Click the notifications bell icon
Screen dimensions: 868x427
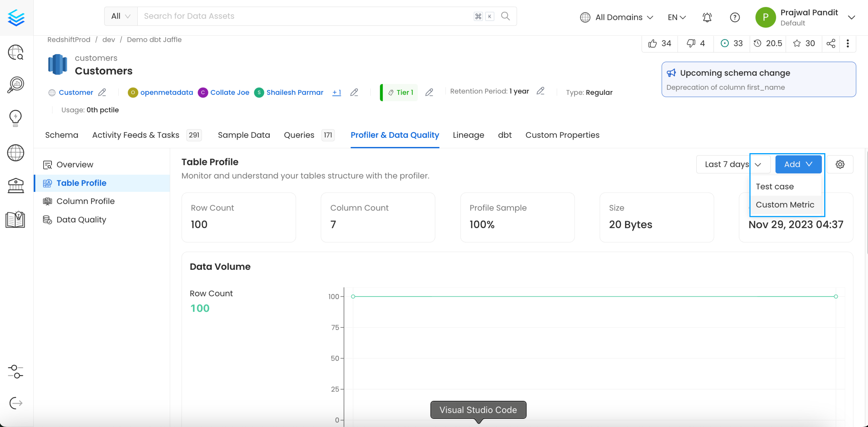(707, 17)
